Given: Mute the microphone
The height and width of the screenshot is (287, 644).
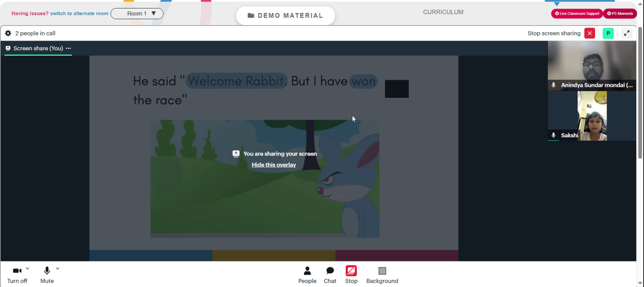Looking at the screenshot, I should coord(47,275).
